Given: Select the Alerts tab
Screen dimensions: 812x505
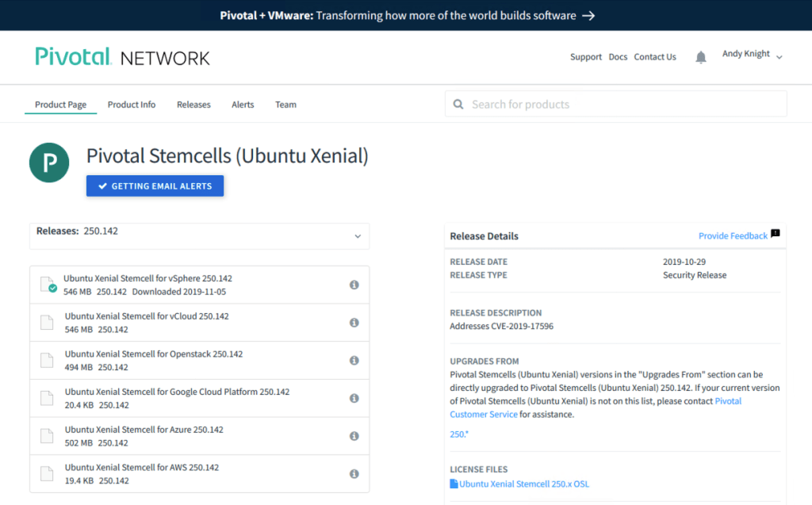Looking at the screenshot, I should tap(243, 105).
